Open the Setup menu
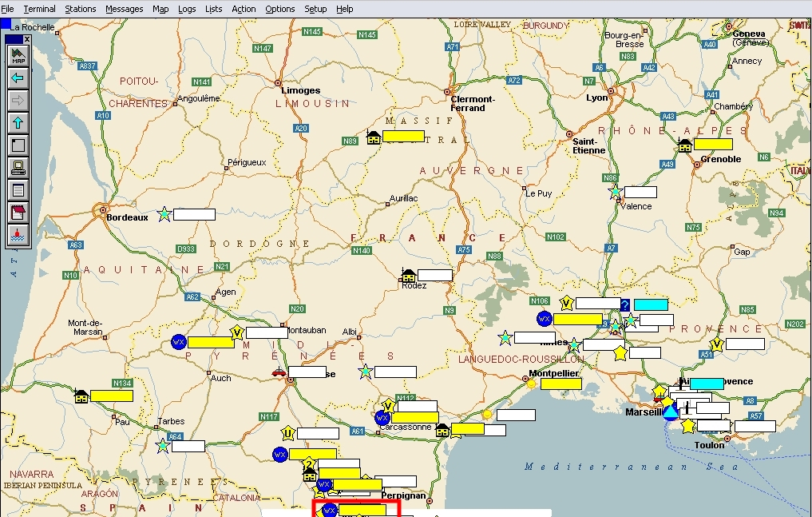The width and height of the screenshot is (812, 517). pos(315,9)
